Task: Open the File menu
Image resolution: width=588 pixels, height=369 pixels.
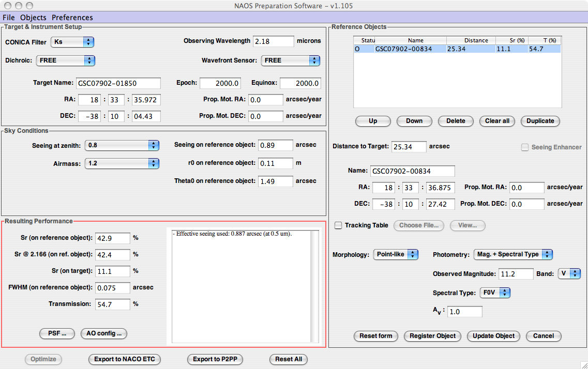Action: coord(9,18)
